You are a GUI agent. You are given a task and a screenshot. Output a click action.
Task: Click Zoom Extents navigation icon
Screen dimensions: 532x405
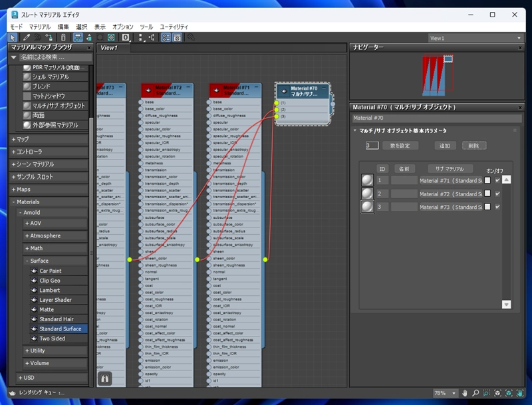click(x=497, y=393)
